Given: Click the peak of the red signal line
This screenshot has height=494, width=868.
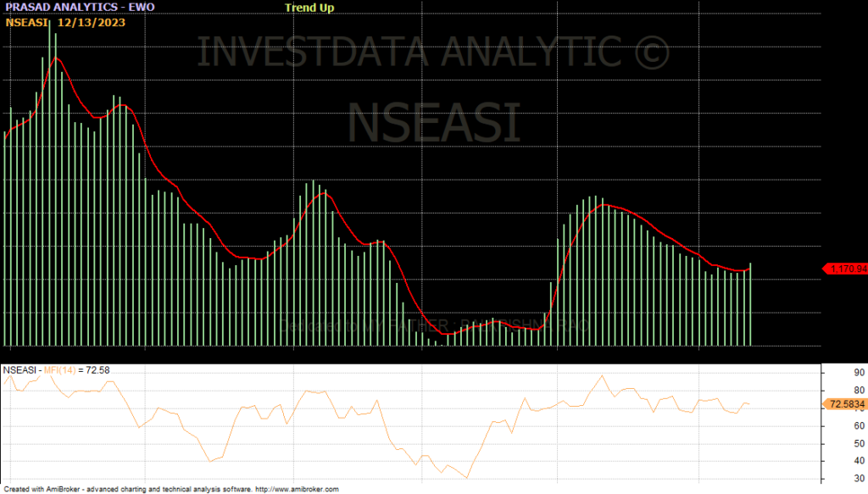Looking at the screenshot, I should (57, 58).
